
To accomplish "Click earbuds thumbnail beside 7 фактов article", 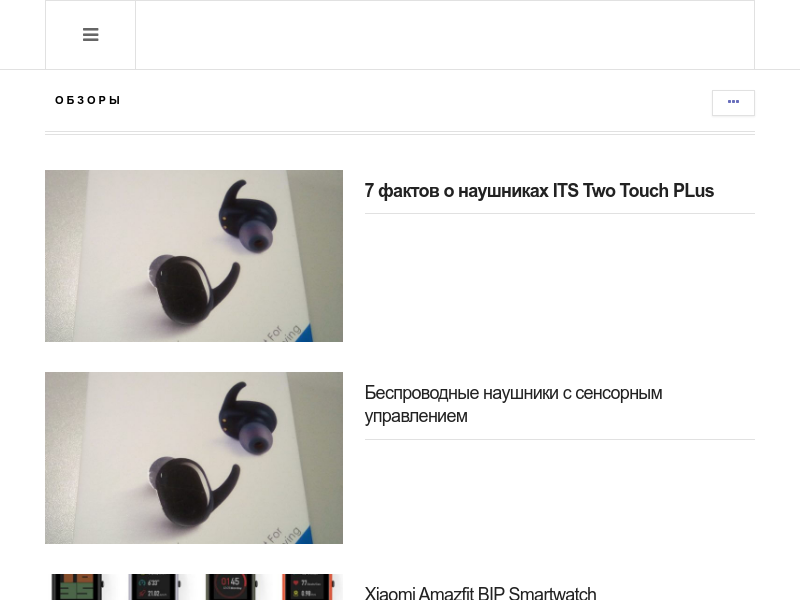I will click(x=194, y=256).
